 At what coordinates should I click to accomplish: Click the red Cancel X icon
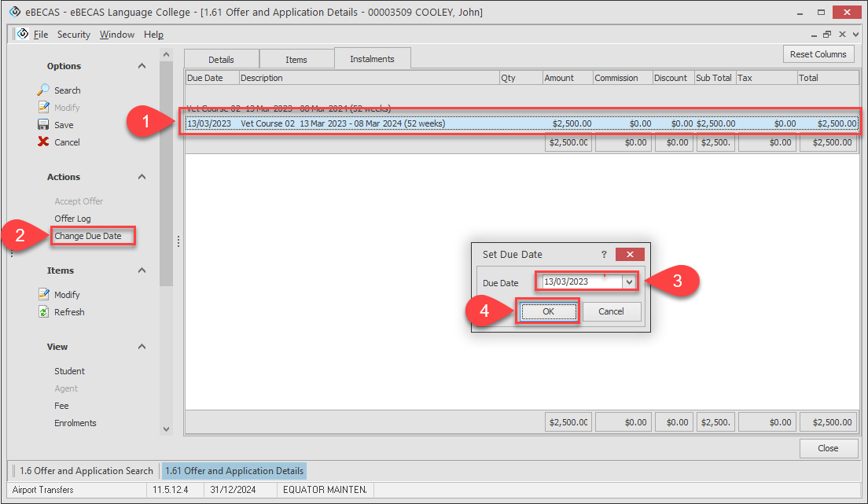(44, 142)
